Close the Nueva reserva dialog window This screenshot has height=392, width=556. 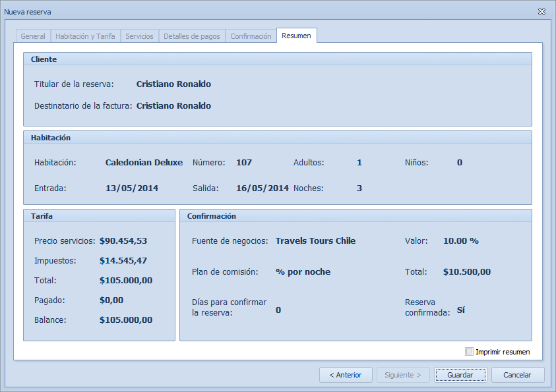[x=541, y=12]
